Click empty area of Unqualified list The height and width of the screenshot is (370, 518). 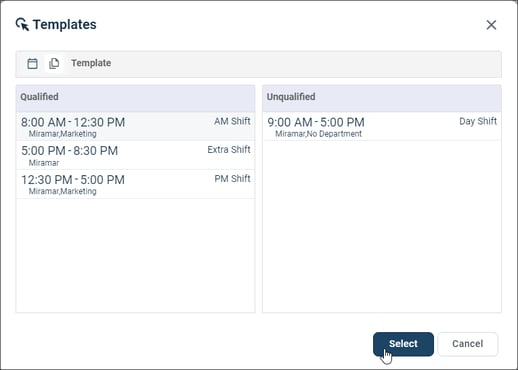[382, 227]
